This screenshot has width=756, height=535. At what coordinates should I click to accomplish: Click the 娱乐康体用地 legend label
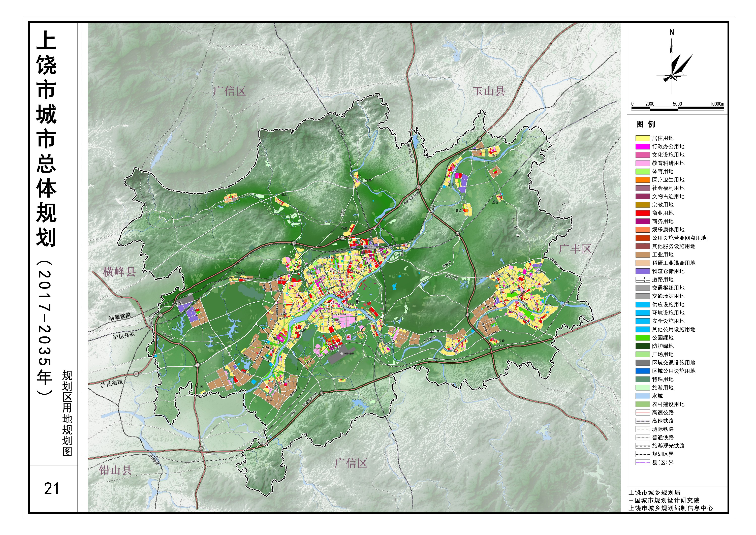click(x=668, y=230)
